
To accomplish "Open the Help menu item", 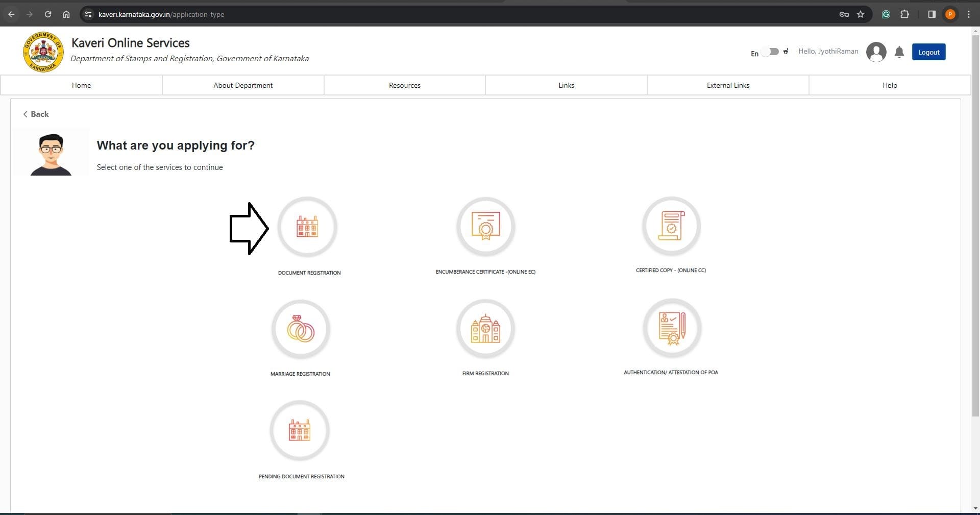I will click(890, 85).
